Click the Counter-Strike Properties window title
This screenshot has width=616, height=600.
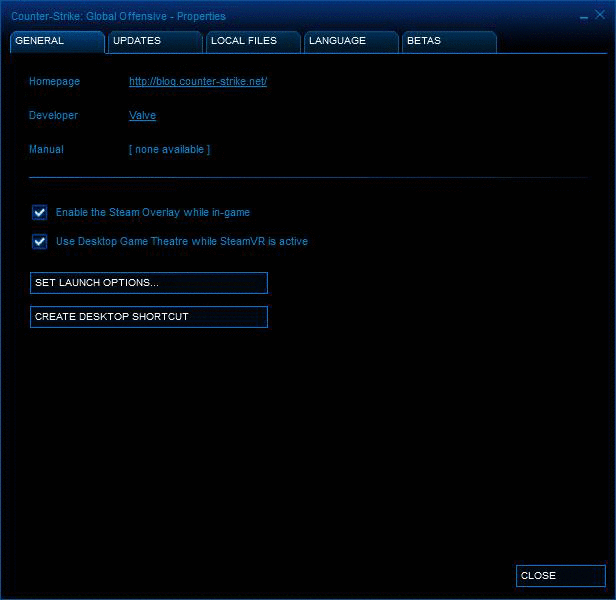pos(118,17)
